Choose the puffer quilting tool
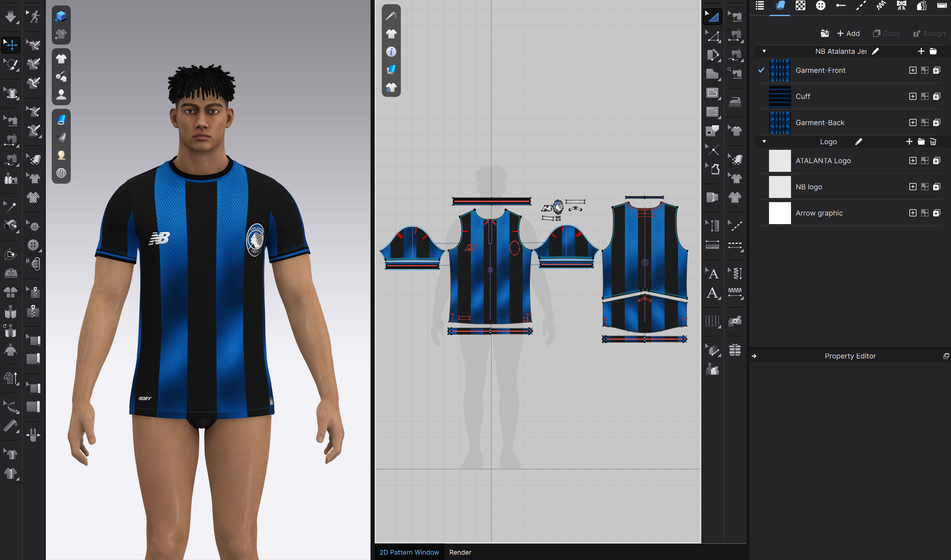 [735, 350]
